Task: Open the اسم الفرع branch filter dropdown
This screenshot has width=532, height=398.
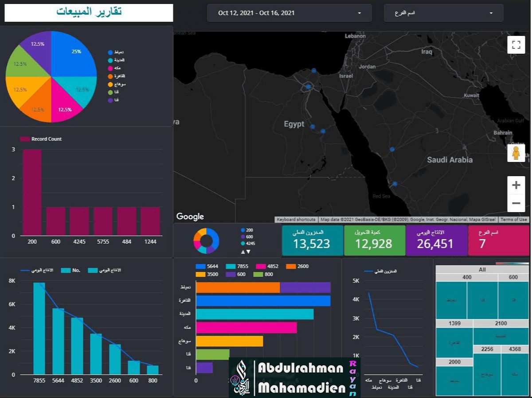Action: [x=443, y=13]
